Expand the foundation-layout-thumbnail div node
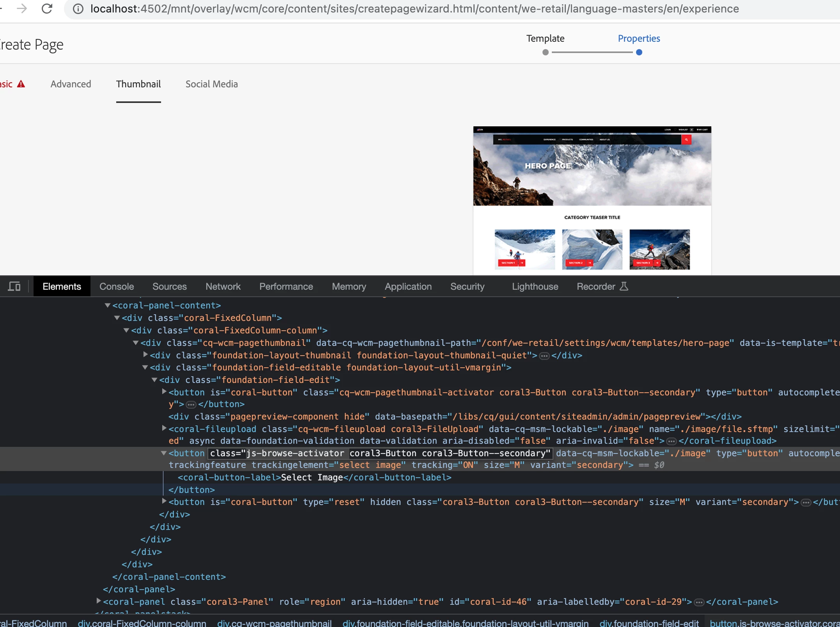 click(145, 355)
